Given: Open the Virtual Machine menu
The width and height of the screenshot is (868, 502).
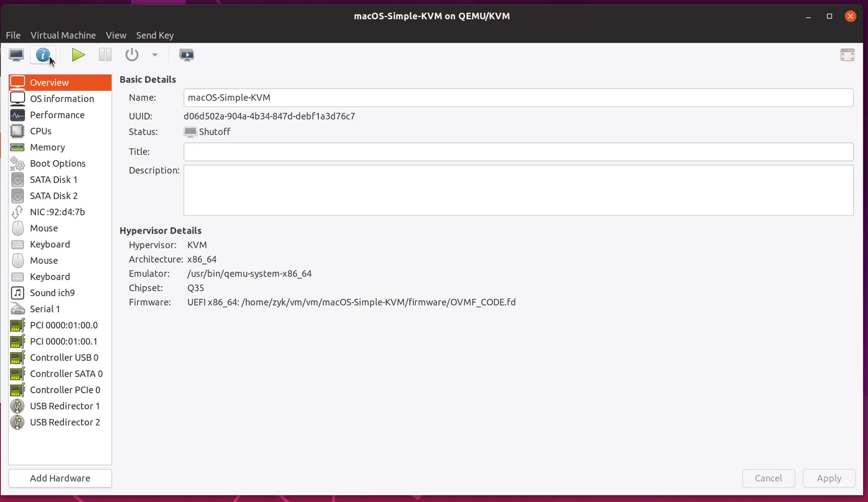Looking at the screenshot, I should (63, 35).
